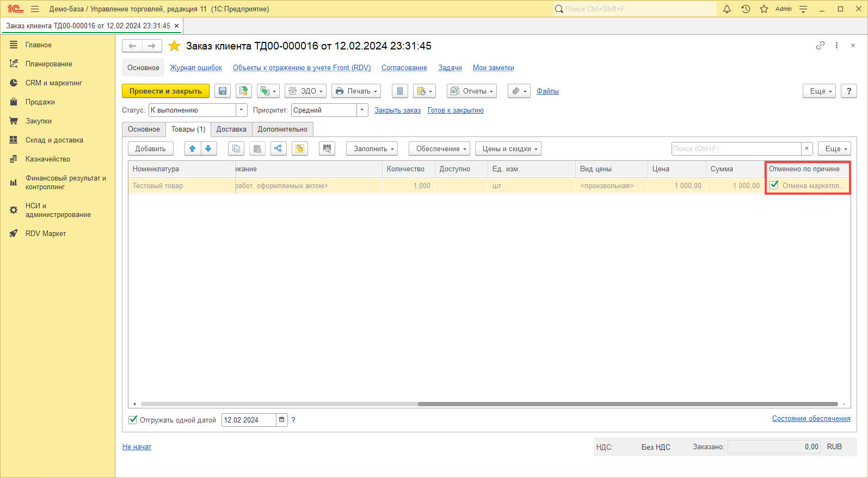
Task: Focus the goods table search field
Action: click(736, 149)
